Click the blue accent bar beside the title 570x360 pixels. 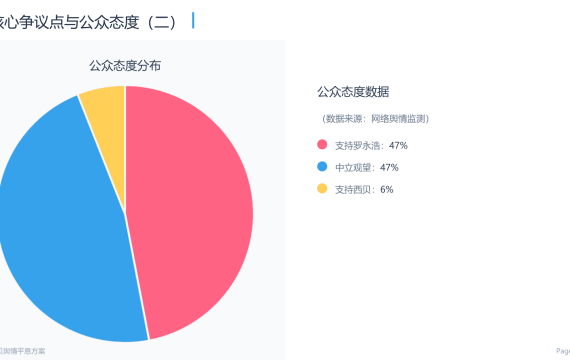(x=193, y=20)
